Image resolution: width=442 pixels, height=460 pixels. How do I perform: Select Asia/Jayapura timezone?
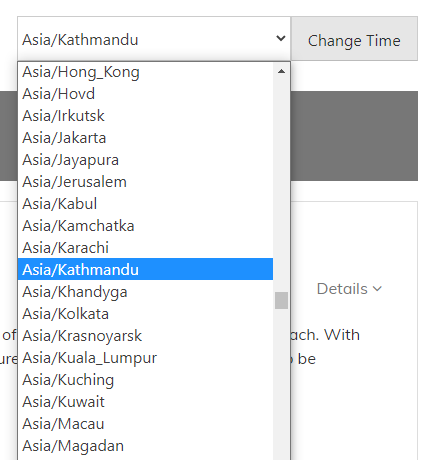(x=146, y=160)
